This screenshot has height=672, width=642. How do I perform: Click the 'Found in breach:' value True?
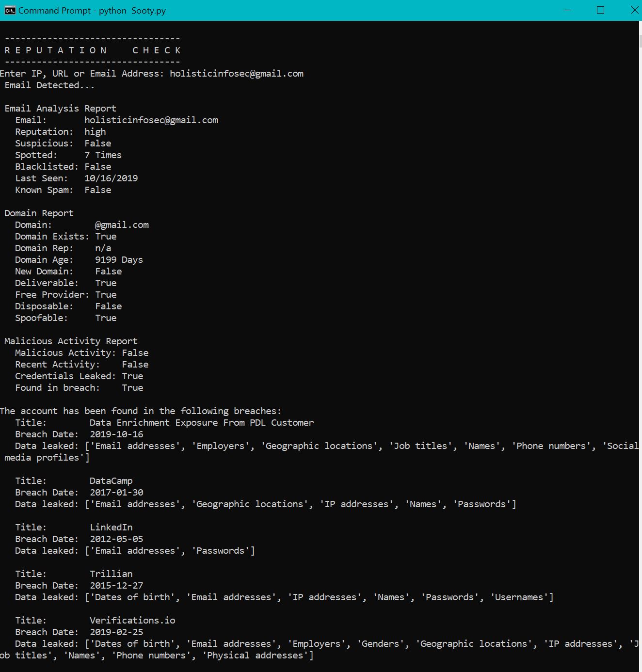pyautogui.click(x=133, y=388)
